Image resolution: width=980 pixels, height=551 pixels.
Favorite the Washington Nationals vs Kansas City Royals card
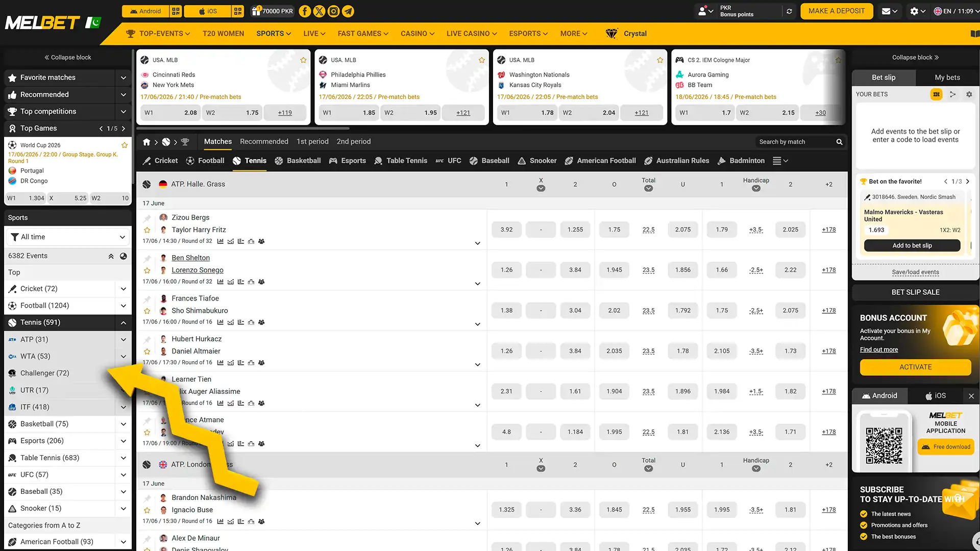[x=660, y=60]
